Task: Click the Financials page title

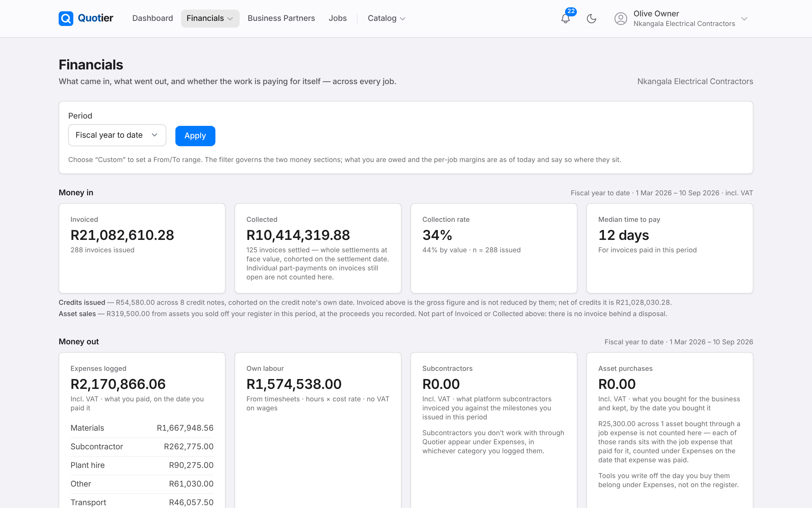Action: tap(91, 65)
